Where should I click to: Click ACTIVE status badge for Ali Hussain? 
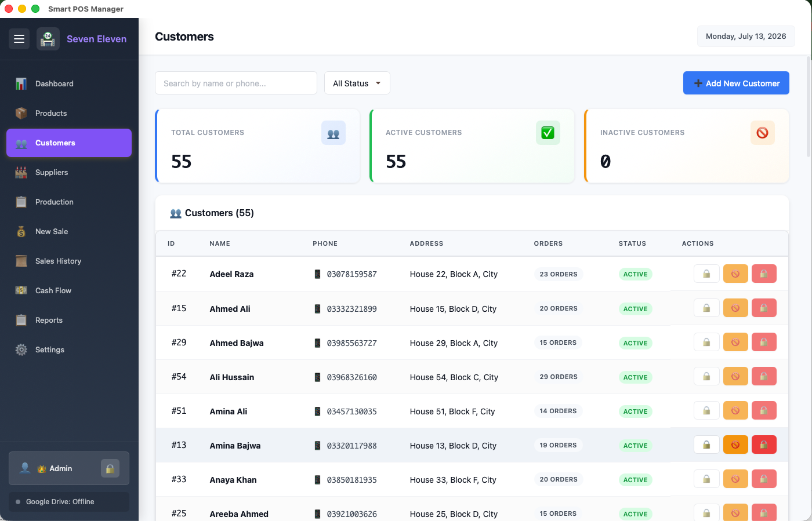coord(635,377)
